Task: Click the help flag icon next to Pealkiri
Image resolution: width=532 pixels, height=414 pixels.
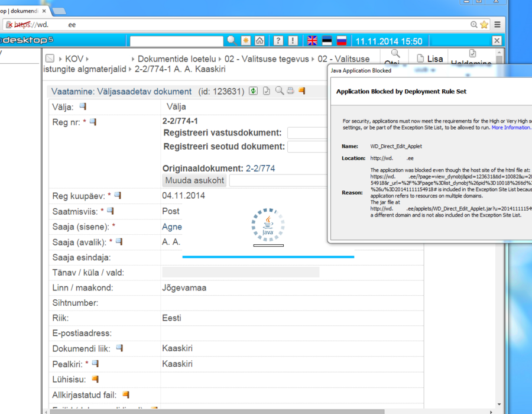Action: coord(95,364)
